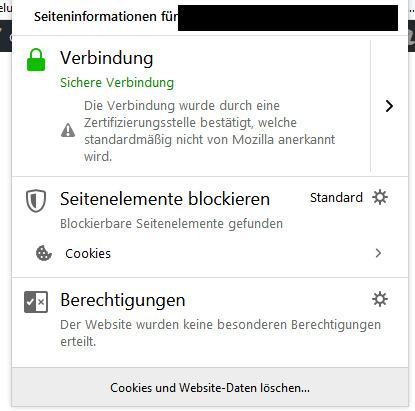Click Cookies und Website-Daten löschen button
Image resolution: width=415 pixels, height=411 pixels.
210,388
